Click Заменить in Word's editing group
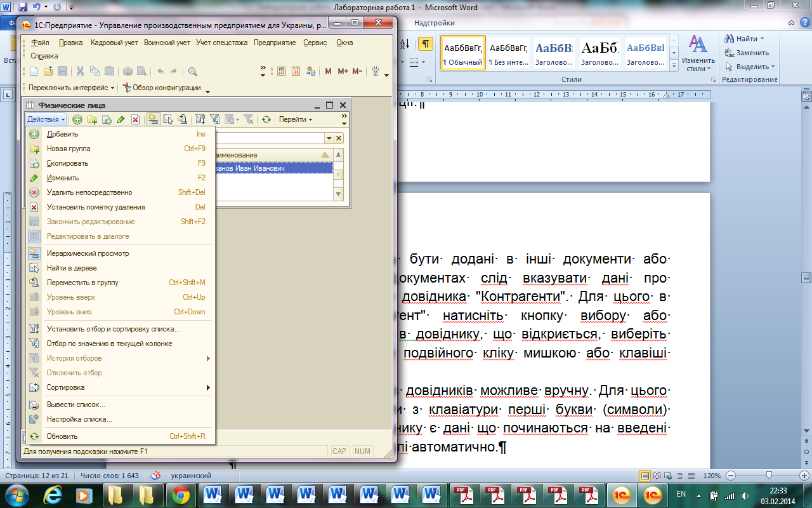Screen dimensions: 812x508 747,53
